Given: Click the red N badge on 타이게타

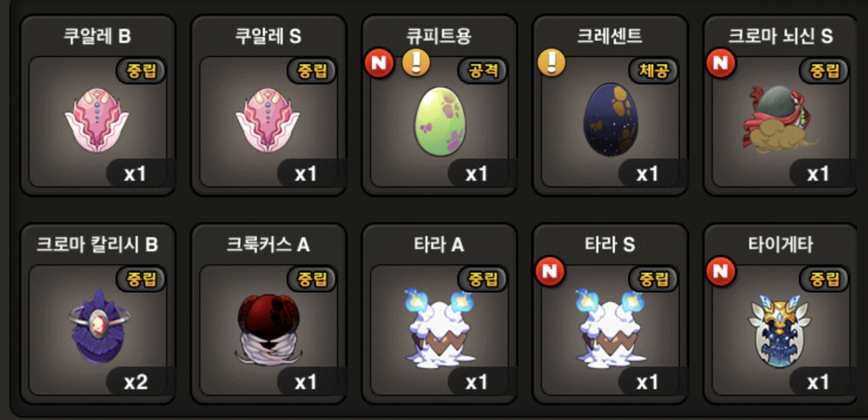Looking at the screenshot, I should coord(721,271).
